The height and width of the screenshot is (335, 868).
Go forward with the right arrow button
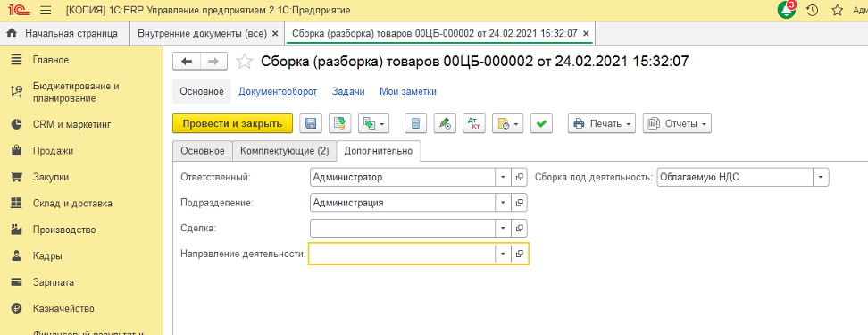213,62
